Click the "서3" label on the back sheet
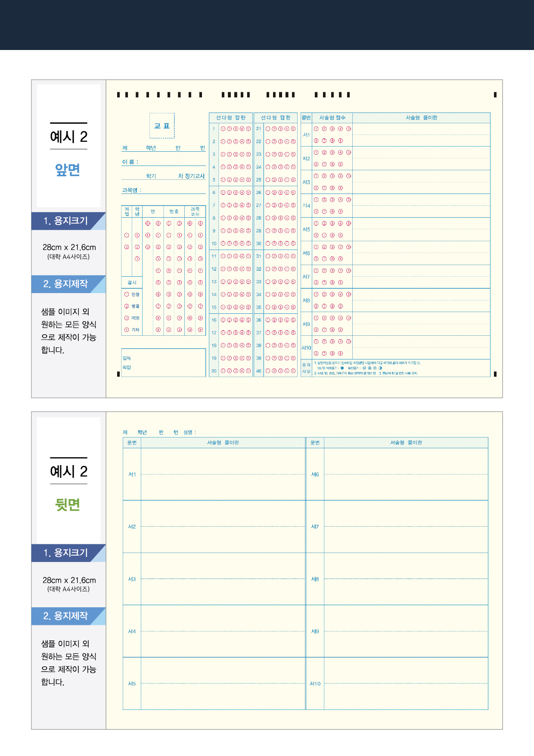Image resolution: width=534 pixels, height=756 pixels. pyautogui.click(x=132, y=579)
